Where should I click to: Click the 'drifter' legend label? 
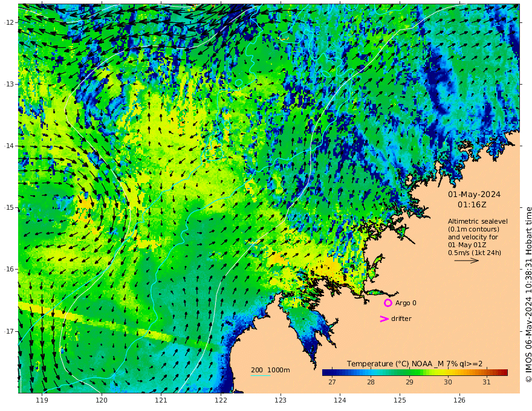click(x=401, y=319)
